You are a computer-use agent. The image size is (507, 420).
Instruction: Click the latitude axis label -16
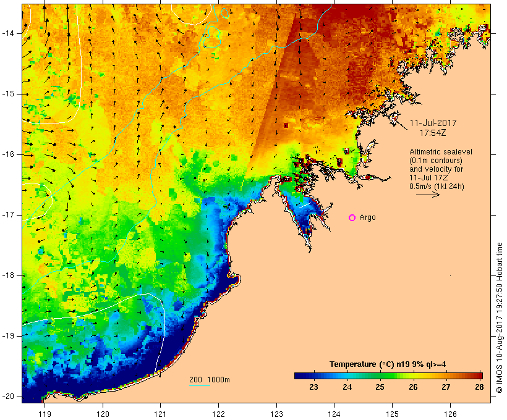8,154
